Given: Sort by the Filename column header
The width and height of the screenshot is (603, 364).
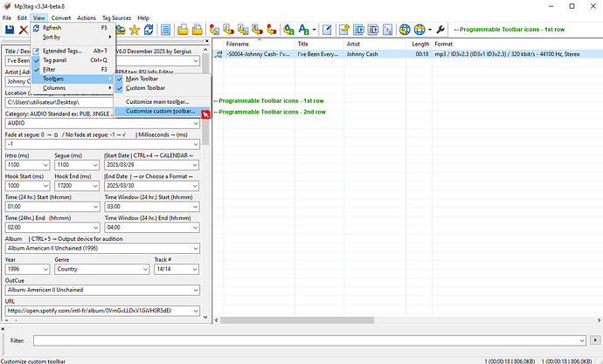Looking at the screenshot, I should (x=260, y=45).
